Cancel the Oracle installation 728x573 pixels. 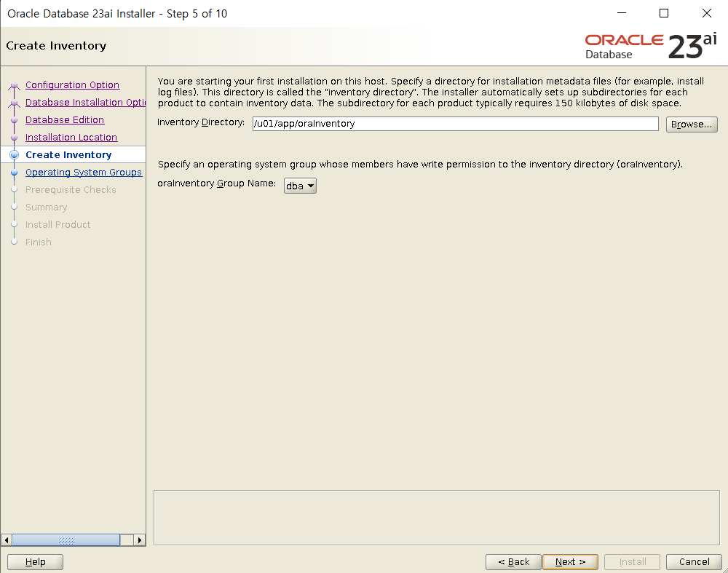694,562
